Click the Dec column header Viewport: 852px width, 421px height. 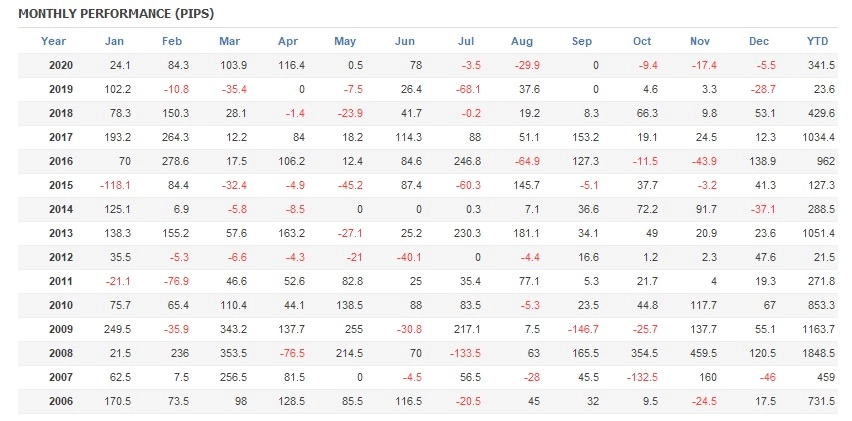(x=759, y=41)
